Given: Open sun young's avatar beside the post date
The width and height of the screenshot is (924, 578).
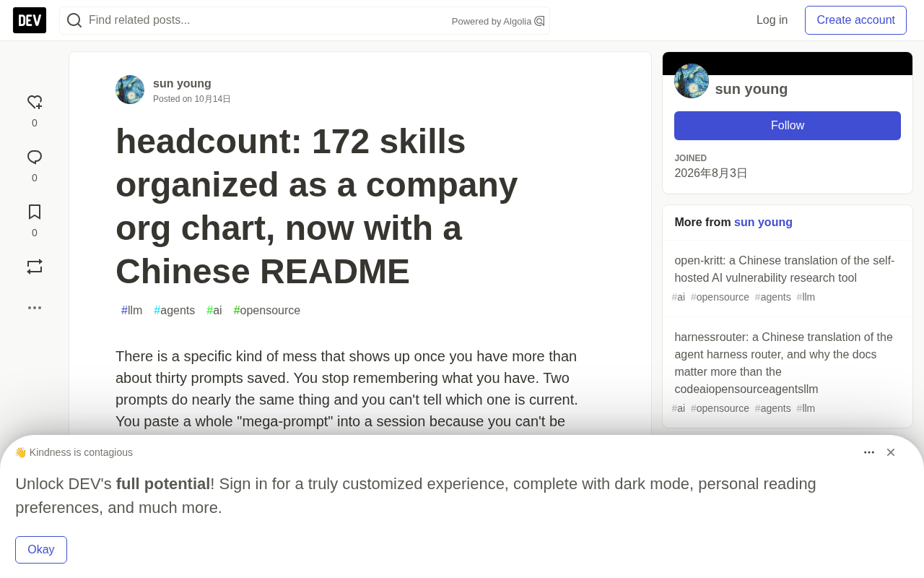Looking at the screenshot, I should click(130, 90).
